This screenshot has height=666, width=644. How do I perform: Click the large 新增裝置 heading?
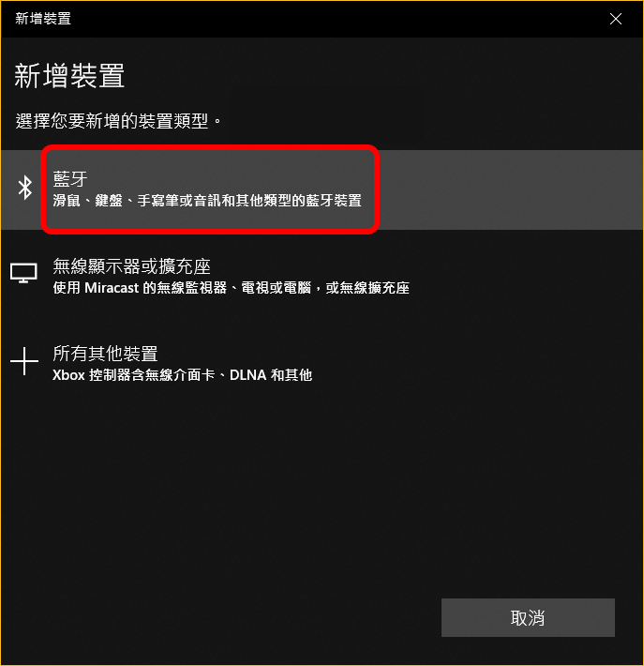[69, 76]
